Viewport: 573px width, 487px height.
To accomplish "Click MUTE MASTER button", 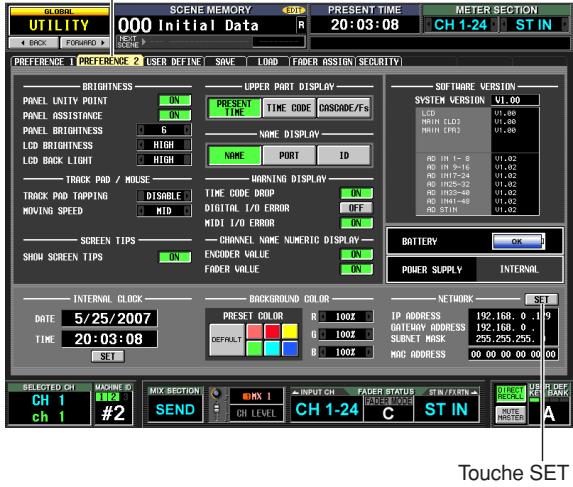I will pyautogui.click(x=511, y=414).
